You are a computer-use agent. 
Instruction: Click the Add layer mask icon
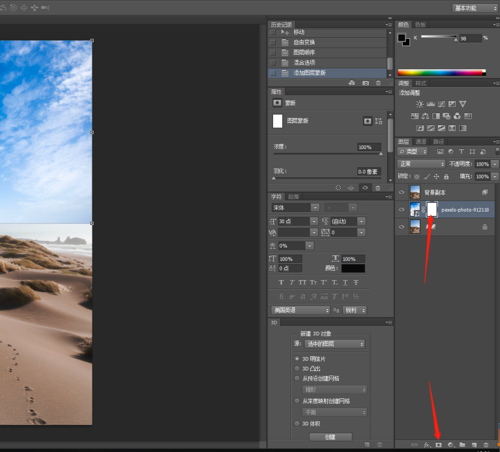point(439,445)
